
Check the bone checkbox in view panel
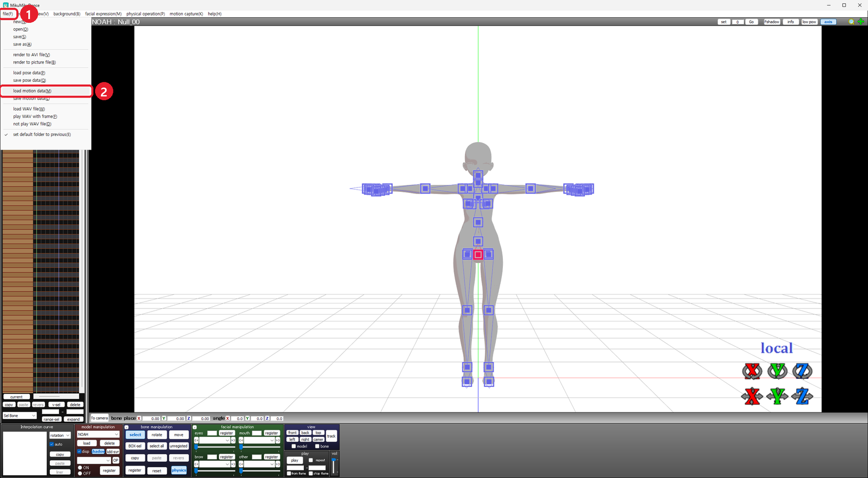coord(317,446)
